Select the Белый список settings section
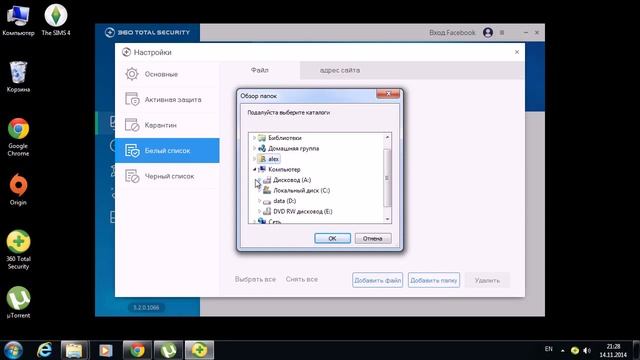The width and height of the screenshot is (640, 360). pos(167,151)
